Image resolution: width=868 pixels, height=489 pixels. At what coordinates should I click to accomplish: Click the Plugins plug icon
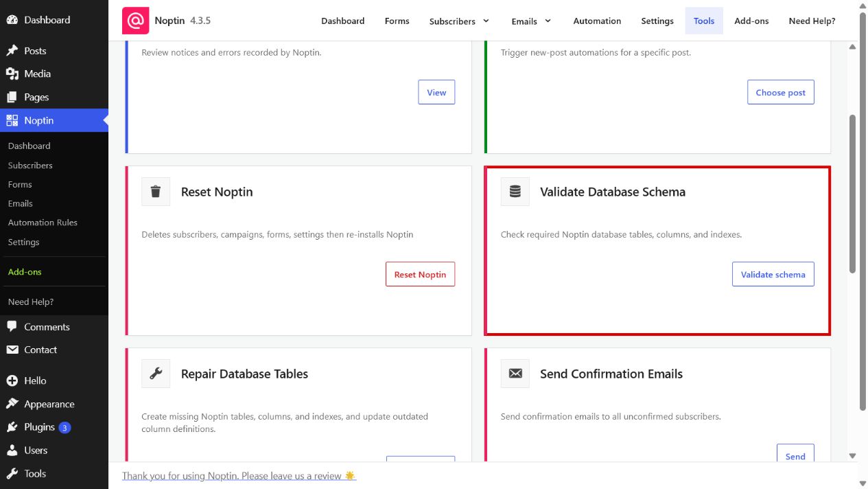12,427
